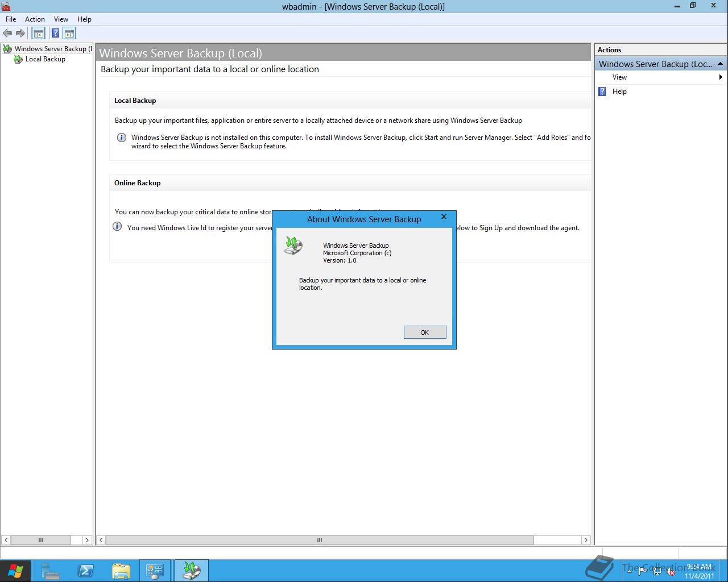Open the File menu
Screen dimensions: 728x582
click(x=11, y=19)
